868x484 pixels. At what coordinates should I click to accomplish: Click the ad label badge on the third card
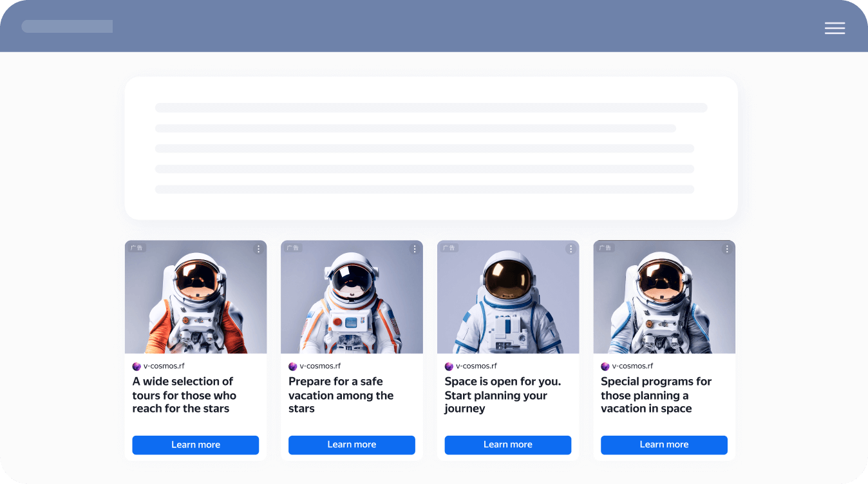click(x=449, y=248)
